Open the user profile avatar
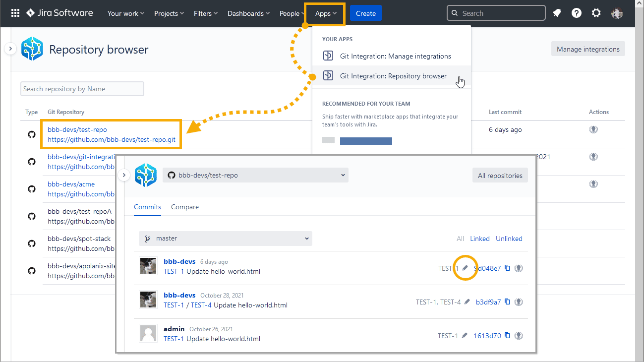 tap(617, 13)
